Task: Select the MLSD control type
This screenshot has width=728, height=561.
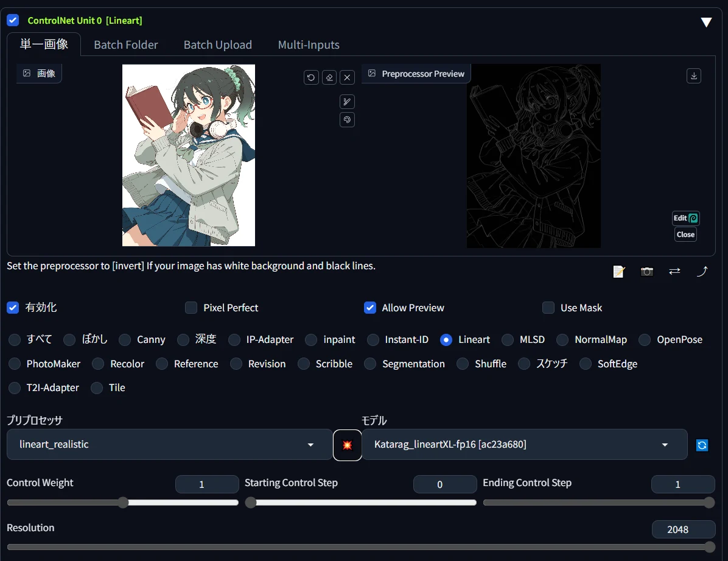Action: click(508, 340)
